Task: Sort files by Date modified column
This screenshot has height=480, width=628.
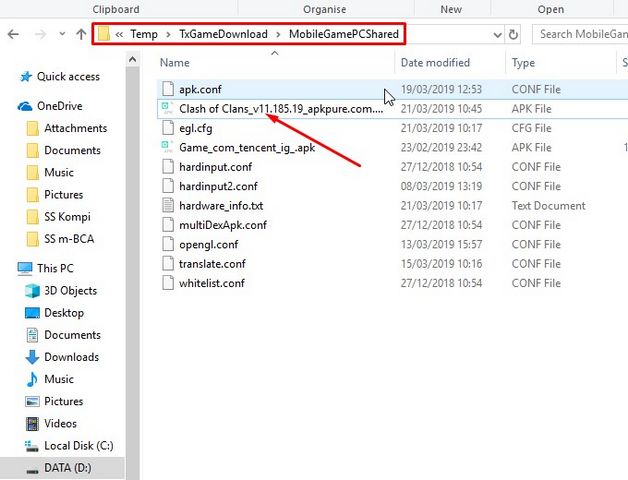Action: [x=435, y=63]
